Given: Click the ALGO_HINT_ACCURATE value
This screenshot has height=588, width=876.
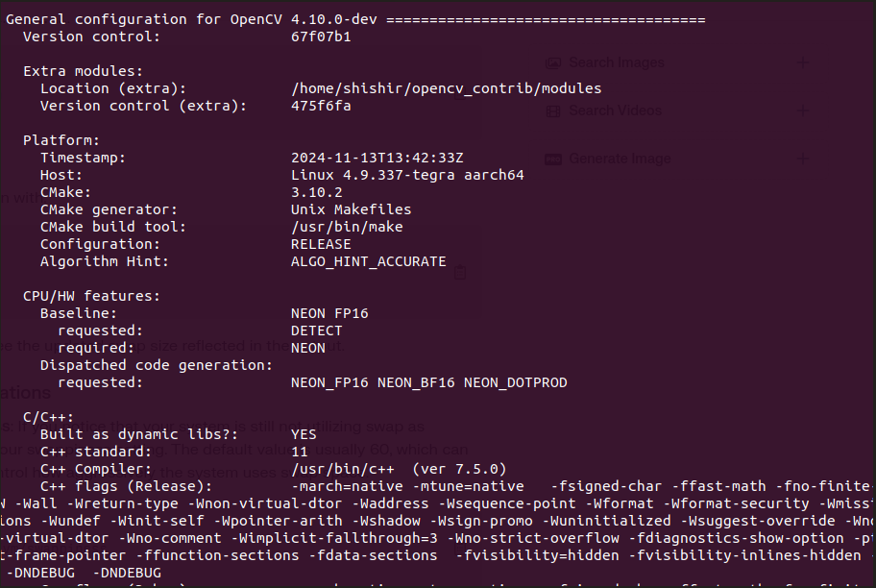Looking at the screenshot, I should coord(368,261).
